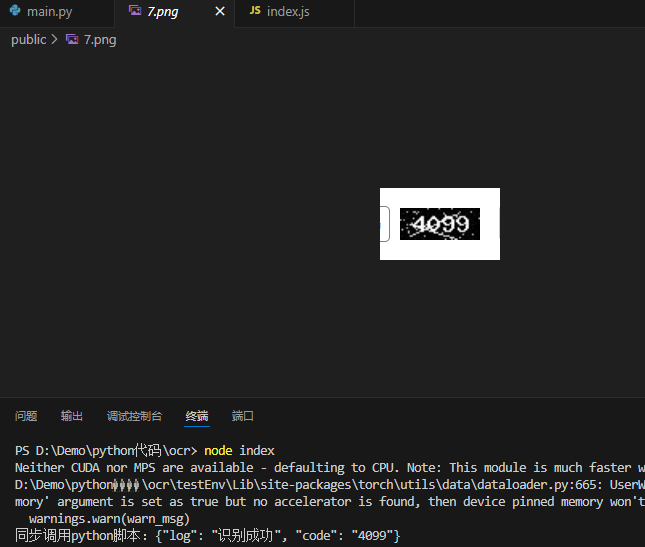Screen dimensions: 645x547
Task: Click the Python icon on main.py tab
Action: coord(15,10)
